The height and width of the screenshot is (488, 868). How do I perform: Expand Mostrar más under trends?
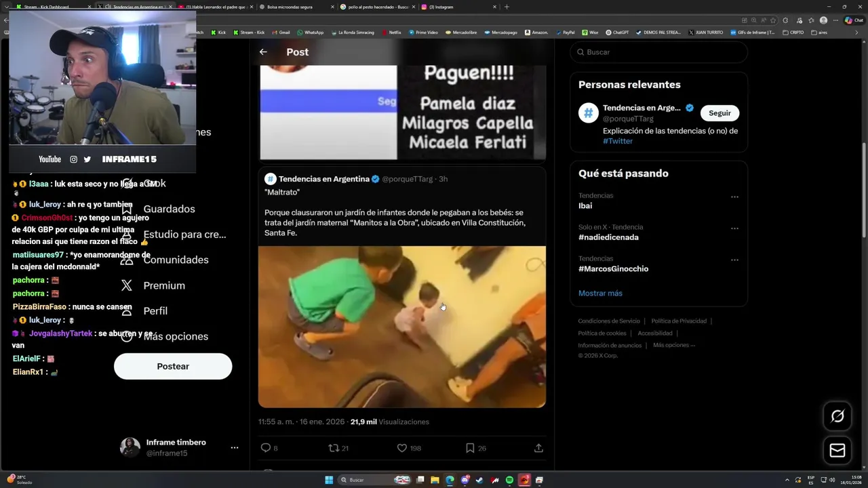(600, 293)
